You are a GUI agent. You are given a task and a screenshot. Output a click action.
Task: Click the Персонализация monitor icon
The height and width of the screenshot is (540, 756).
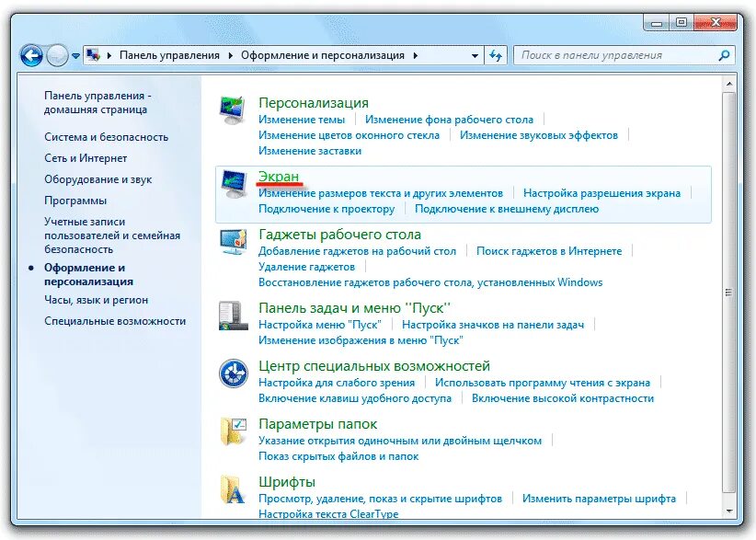click(x=234, y=109)
